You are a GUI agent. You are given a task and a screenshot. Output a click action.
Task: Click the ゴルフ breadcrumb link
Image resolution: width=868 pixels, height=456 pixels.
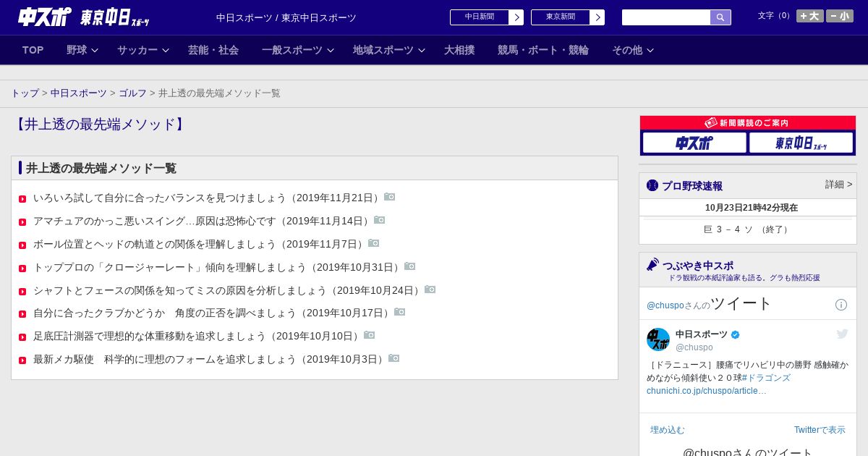pyautogui.click(x=132, y=93)
